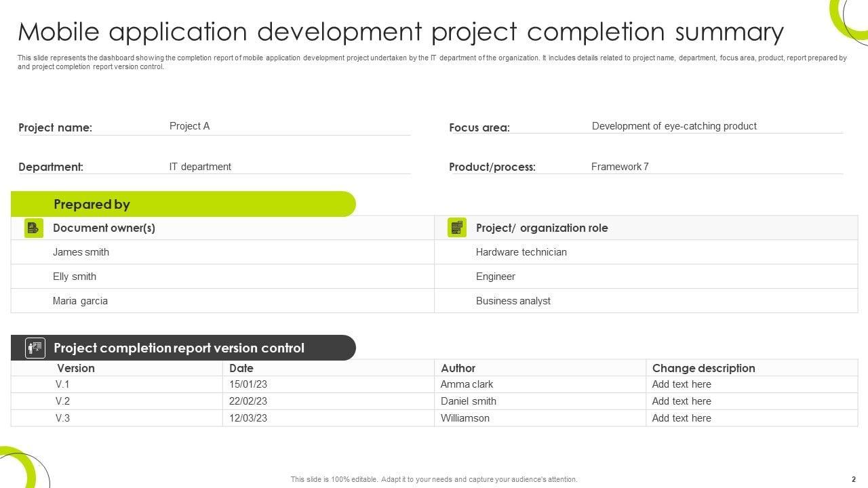Select the "Project name:" label
Screen dimensions: 868x488
tap(56, 127)
